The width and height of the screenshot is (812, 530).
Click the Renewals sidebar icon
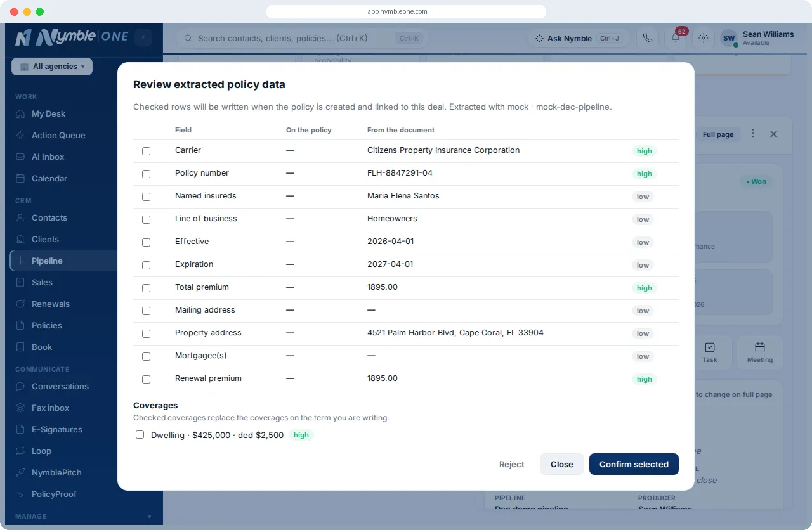pos(20,304)
